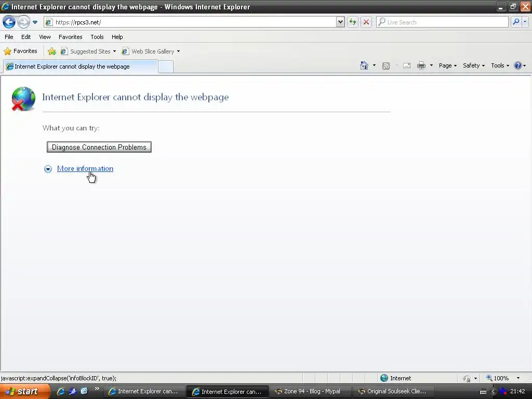Open the View menu
The height and width of the screenshot is (399, 532).
pos(45,37)
